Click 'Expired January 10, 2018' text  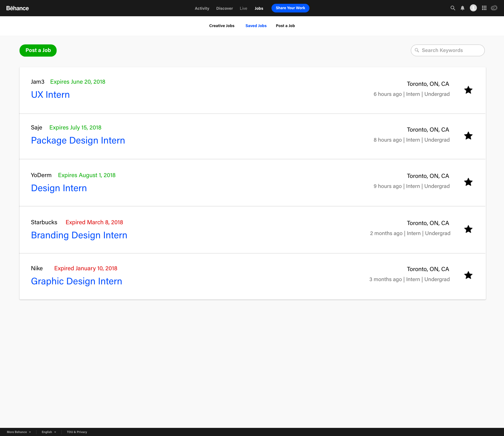point(86,268)
